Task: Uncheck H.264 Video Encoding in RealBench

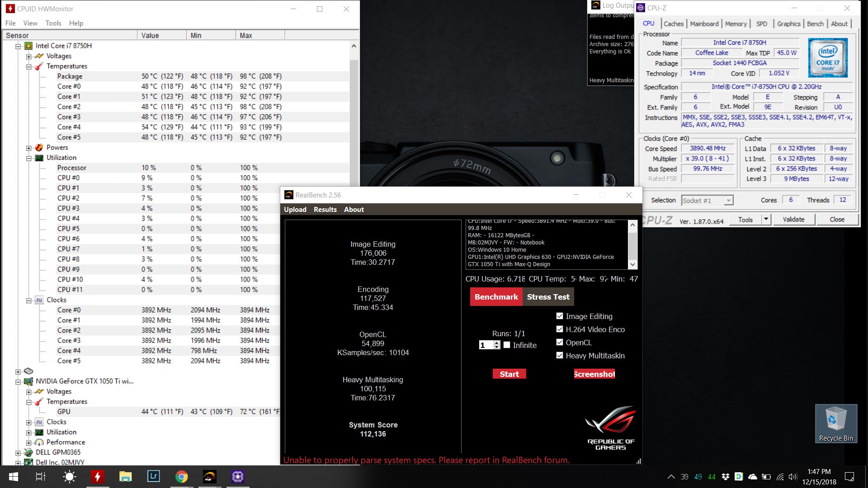Action: (560, 329)
